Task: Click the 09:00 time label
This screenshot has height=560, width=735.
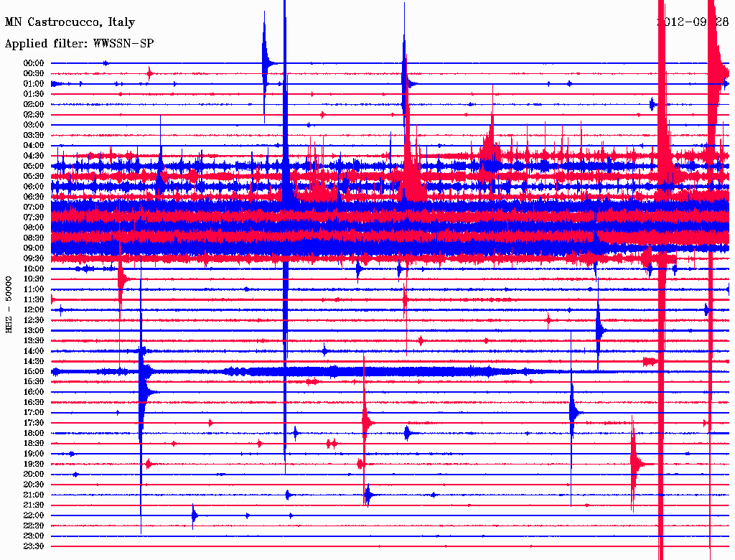Action: 34,248
